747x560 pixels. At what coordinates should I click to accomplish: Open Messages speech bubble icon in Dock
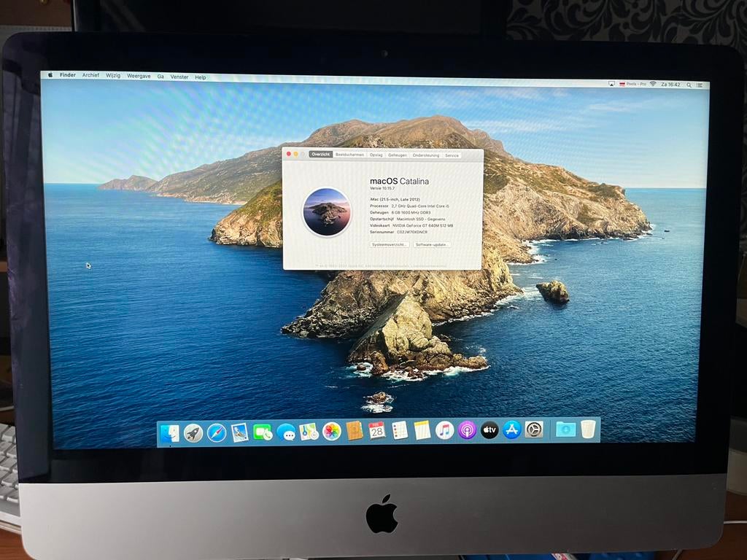coord(286,432)
